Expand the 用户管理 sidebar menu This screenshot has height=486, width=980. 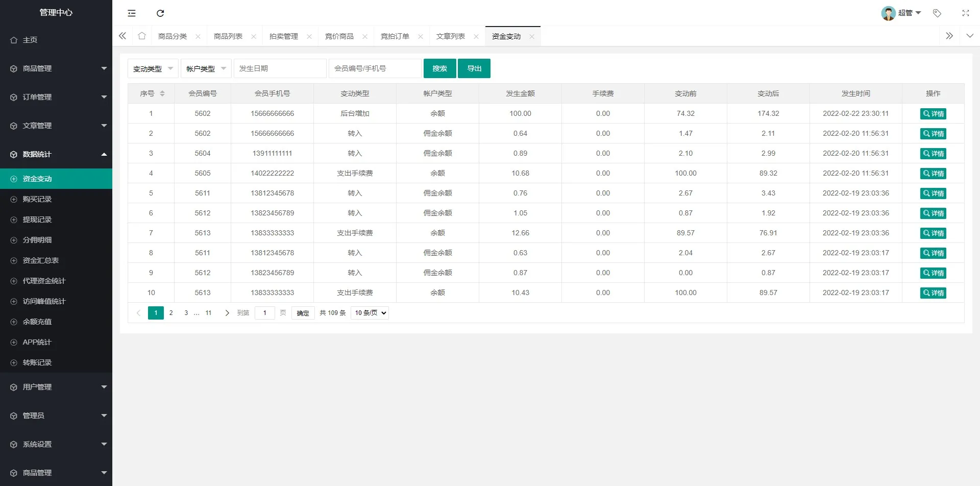pos(56,387)
